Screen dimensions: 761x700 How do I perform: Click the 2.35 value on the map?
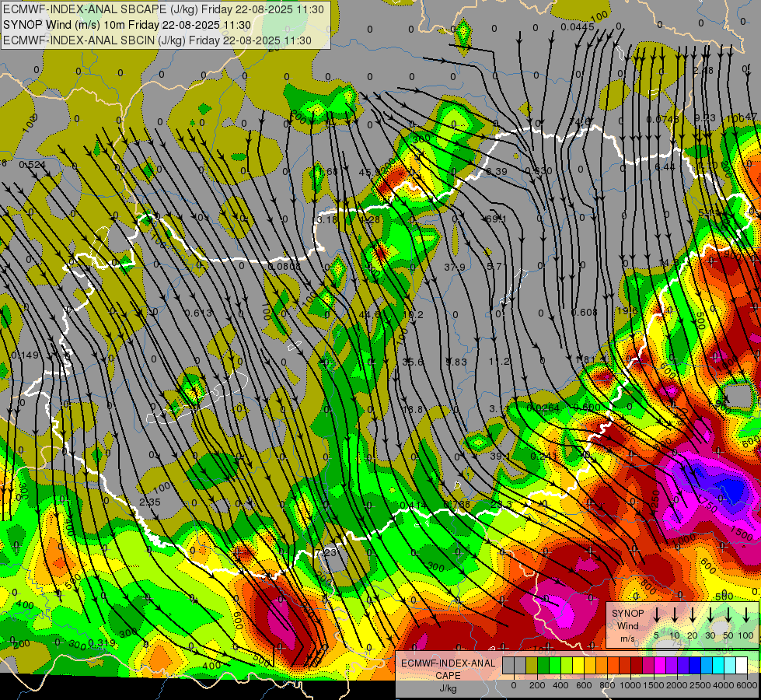149,502
